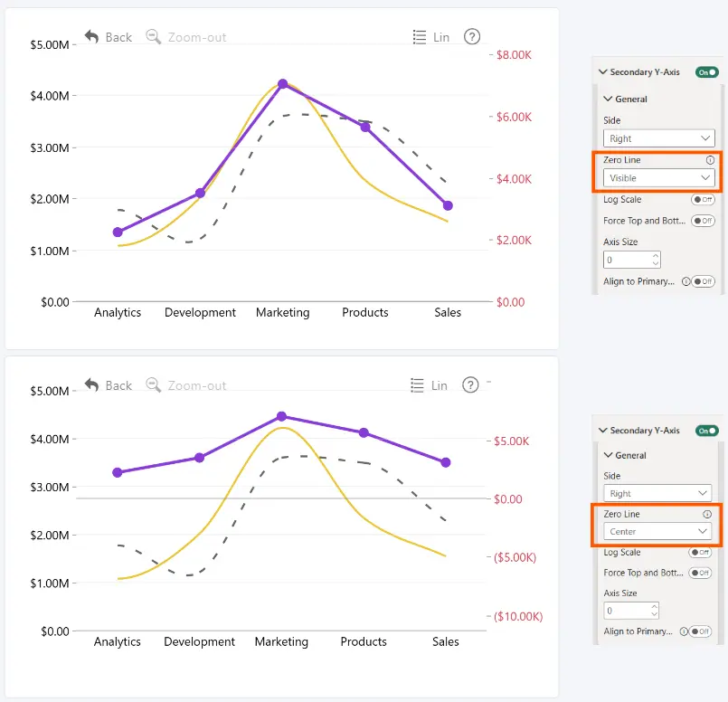The width and height of the screenshot is (728, 702).
Task: Click the Axis Size input field in bottom panel
Action: 631,611
